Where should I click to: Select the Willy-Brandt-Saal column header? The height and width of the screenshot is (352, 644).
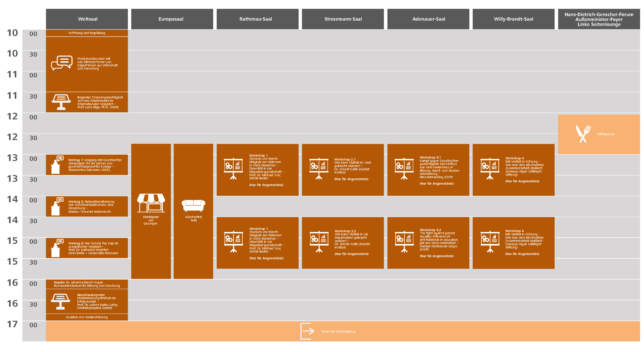(513, 19)
